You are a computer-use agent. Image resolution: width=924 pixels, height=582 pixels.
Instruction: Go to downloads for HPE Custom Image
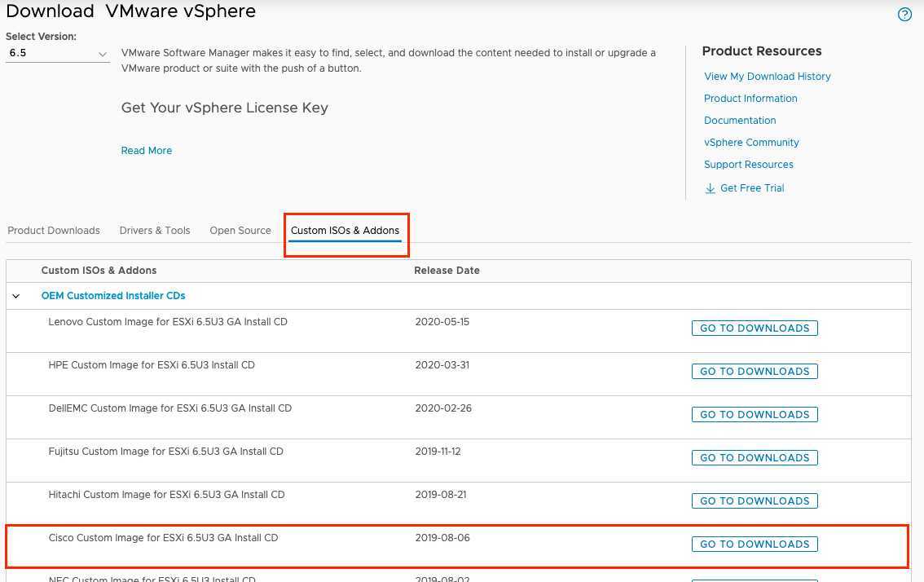[x=755, y=371]
